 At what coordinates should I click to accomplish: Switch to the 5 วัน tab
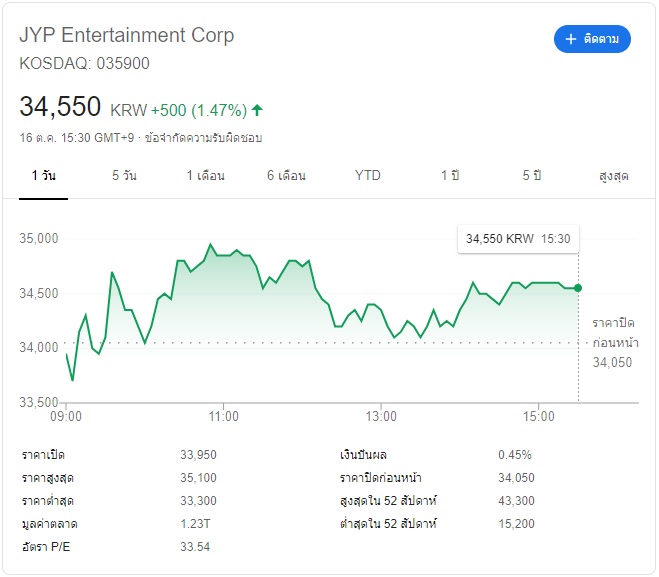124,175
